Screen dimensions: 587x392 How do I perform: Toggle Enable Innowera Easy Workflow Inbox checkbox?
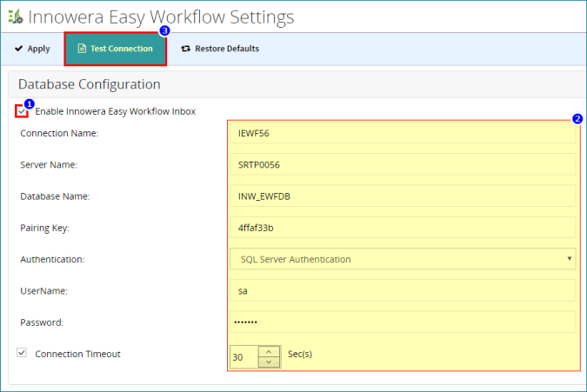[x=22, y=111]
